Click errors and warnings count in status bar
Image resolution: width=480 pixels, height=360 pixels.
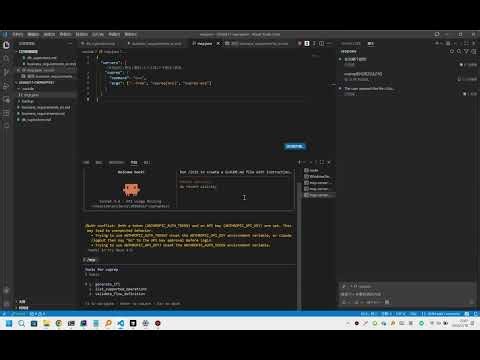point(37,314)
